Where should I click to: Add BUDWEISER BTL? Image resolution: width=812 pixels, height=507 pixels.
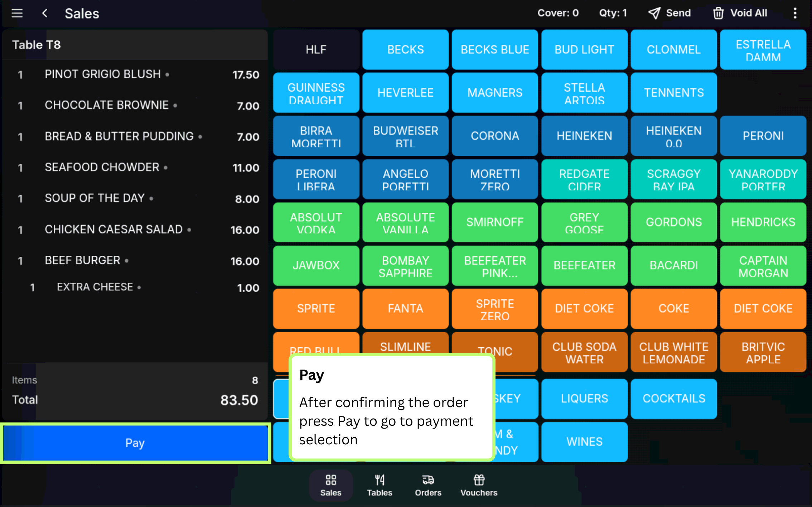point(405,136)
